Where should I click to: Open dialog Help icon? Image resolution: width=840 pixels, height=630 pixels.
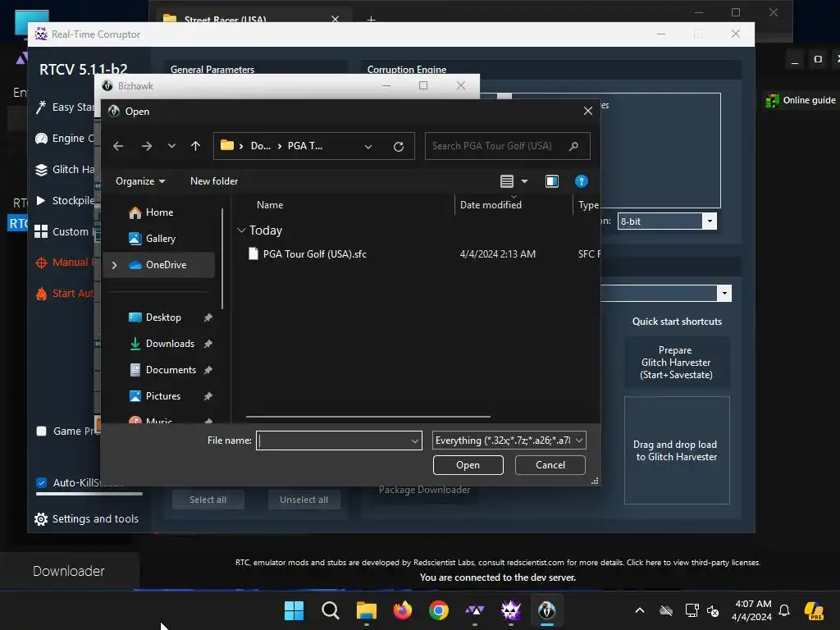(582, 181)
